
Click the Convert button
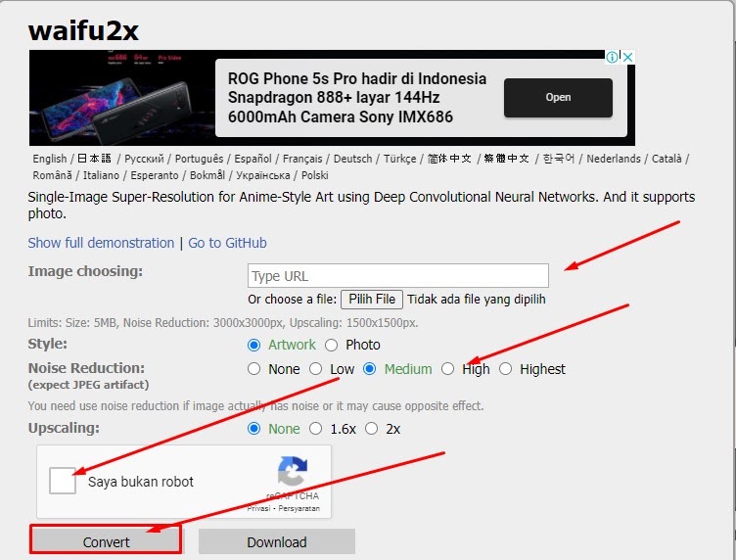tap(106, 541)
